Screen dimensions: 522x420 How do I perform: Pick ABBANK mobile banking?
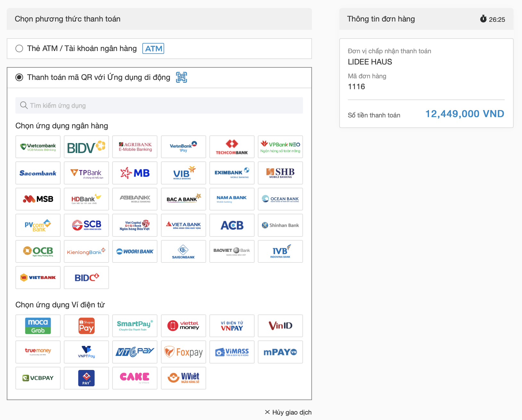tap(135, 199)
